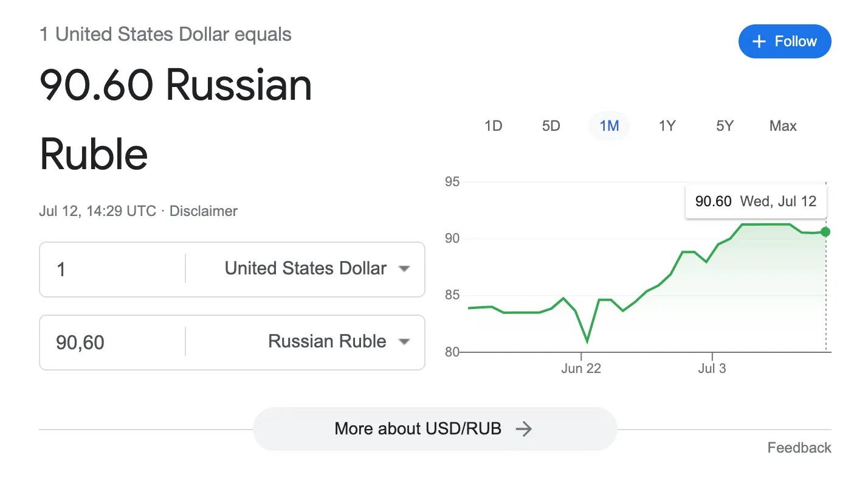Click the Feedback link
The width and height of the screenshot is (868, 477).
(x=799, y=448)
